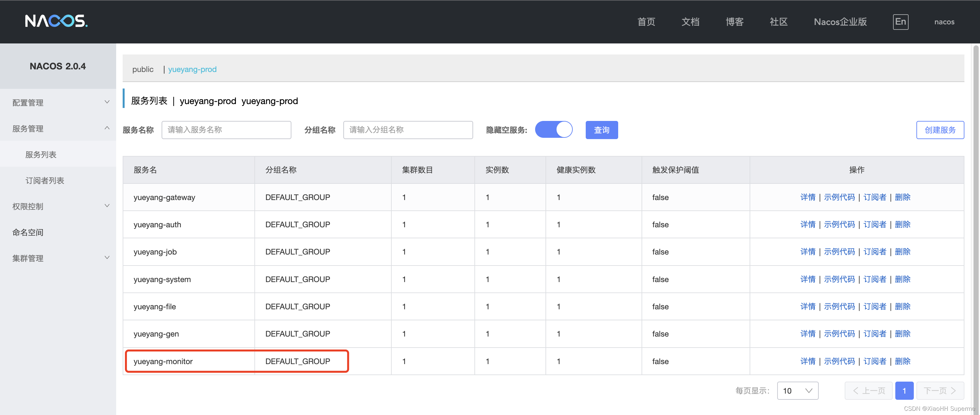
Task: Open 示例代码 for yueyang-system
Action: [x=839, y=279]
